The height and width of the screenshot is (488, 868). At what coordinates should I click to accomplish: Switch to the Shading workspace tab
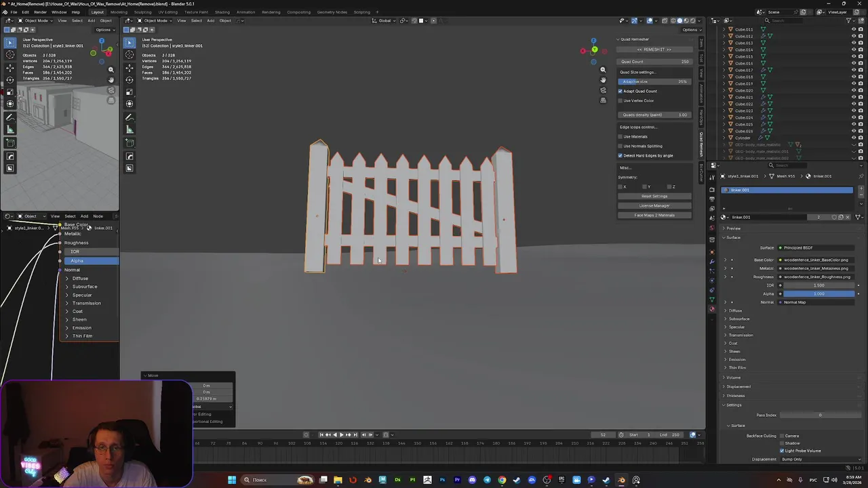click(222, 12)
